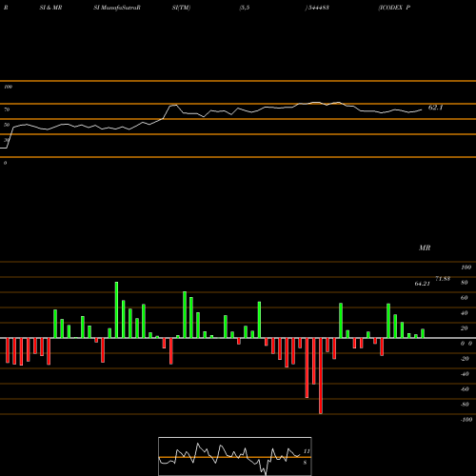Click the ')544483' code text
This screenshot has width=476, height=476.
coord(317,8)
